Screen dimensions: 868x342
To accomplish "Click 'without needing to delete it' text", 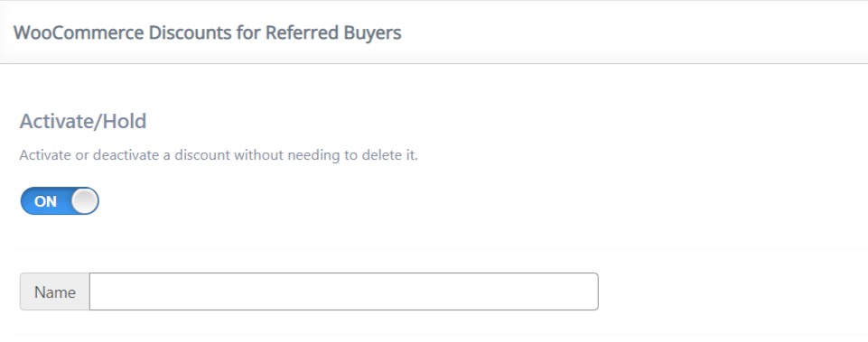I will click(326, 155).
